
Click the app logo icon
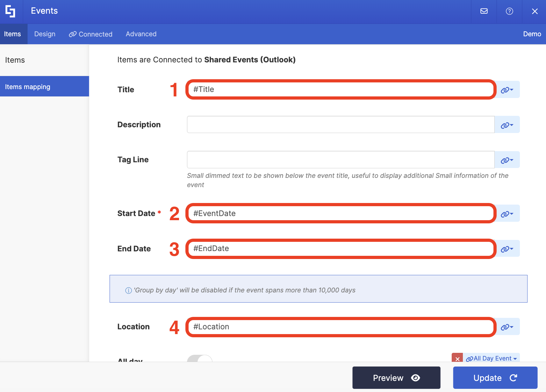pos(11,11)
